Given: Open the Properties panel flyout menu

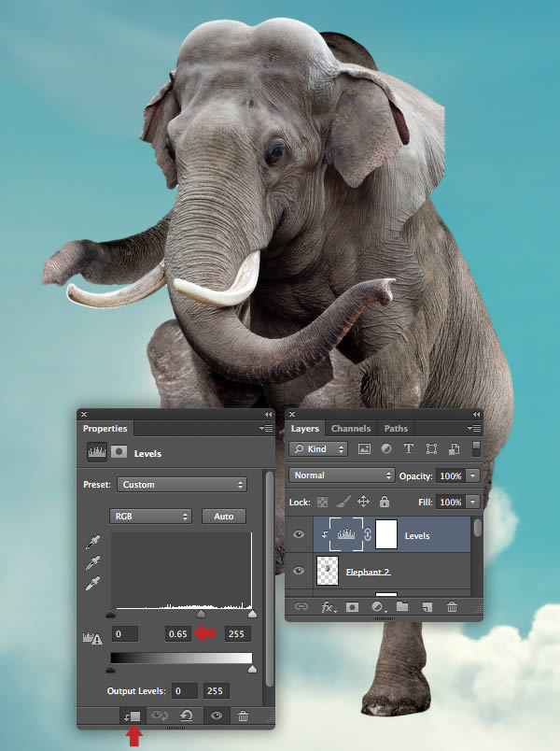Looking at the screenshot, I should 266,428.
